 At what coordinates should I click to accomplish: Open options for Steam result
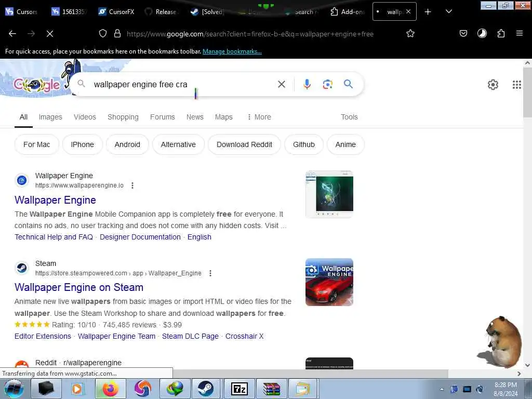(x=210, y=273)
